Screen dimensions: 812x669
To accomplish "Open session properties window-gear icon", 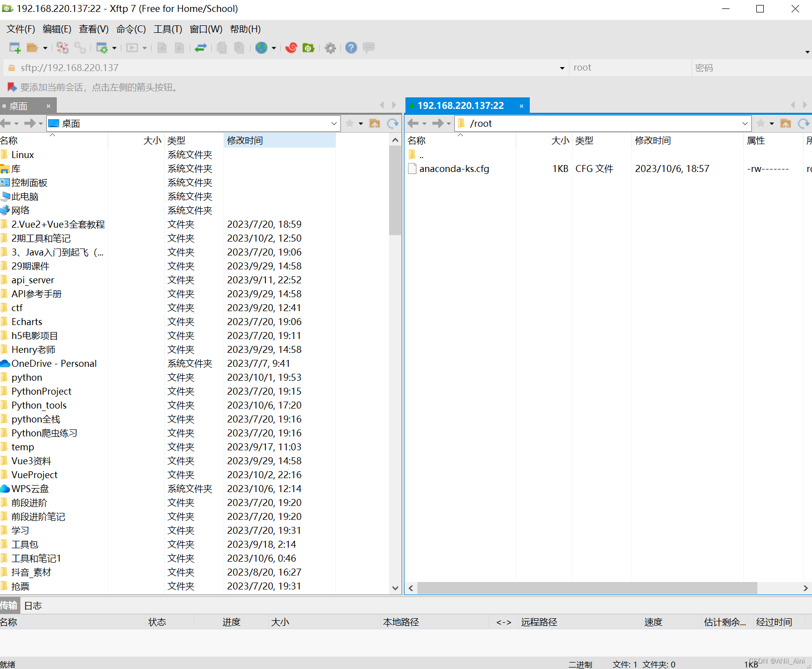I will pyautogui.click(x=102, y=48).
